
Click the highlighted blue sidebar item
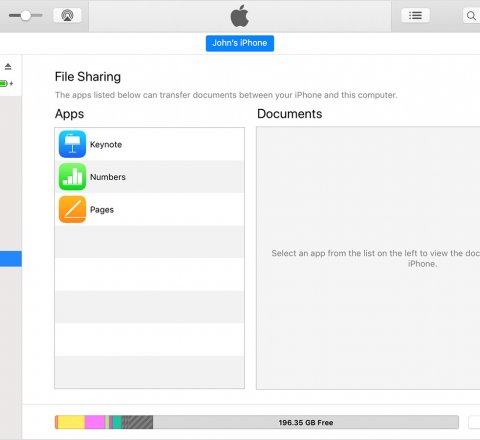11,259
